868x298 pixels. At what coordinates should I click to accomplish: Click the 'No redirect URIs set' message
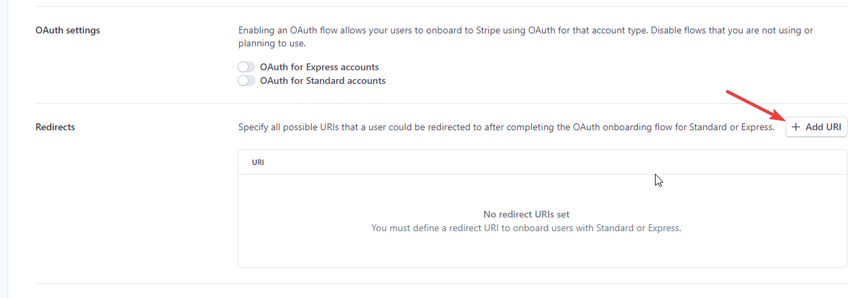526,214
